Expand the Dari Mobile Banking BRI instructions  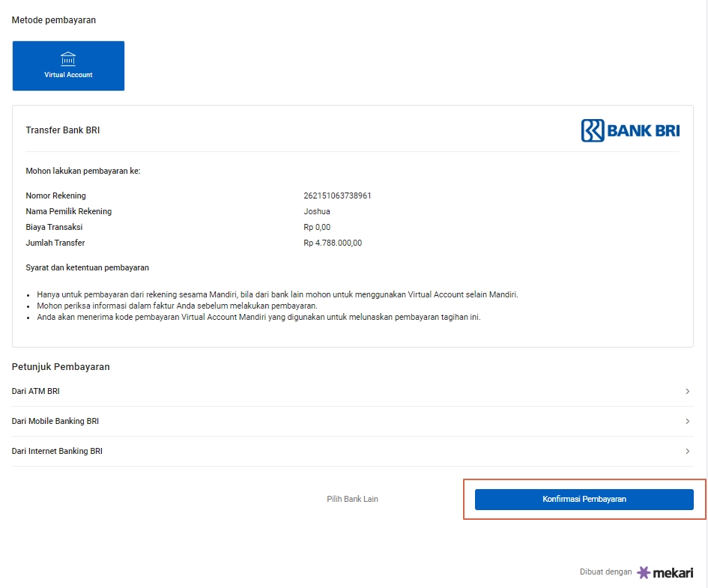click(55, 422)
